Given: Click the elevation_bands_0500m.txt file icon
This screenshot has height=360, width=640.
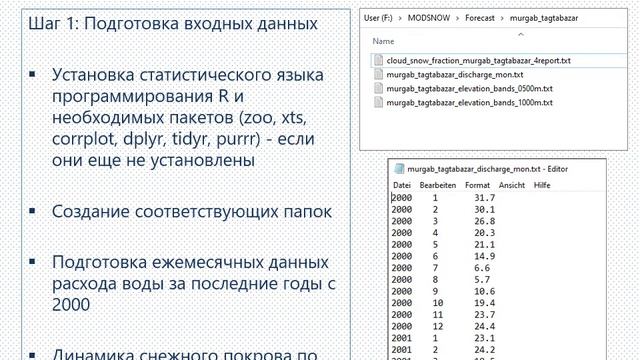Looking at the screenshot, I should (x=378, y=88).
